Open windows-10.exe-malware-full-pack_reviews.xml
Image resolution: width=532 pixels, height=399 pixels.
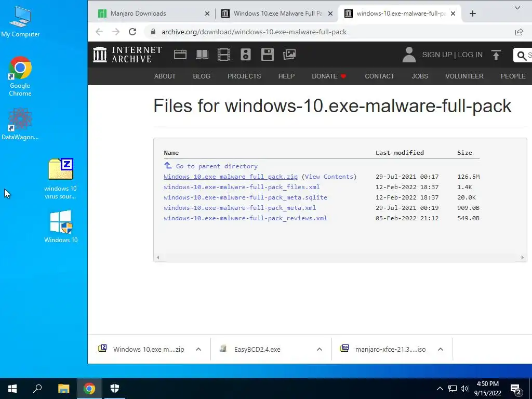pyautogui.click(x=245, y=218)
